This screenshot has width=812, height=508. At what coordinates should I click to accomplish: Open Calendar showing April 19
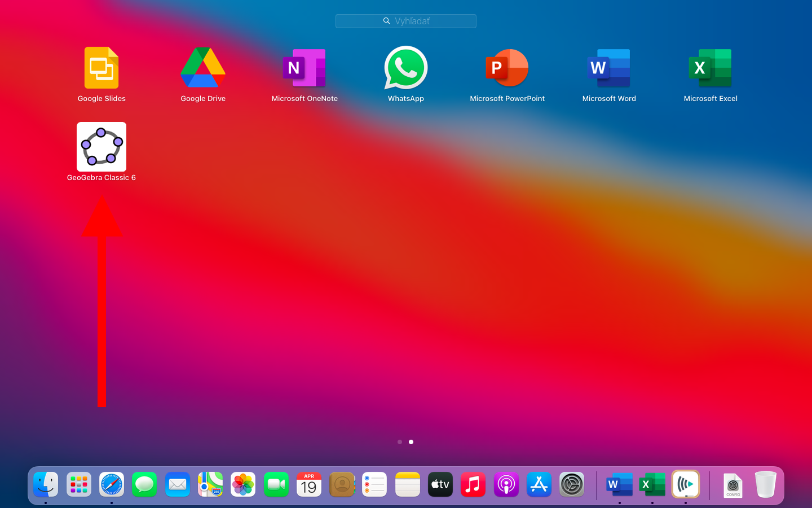tap(309, 485)
